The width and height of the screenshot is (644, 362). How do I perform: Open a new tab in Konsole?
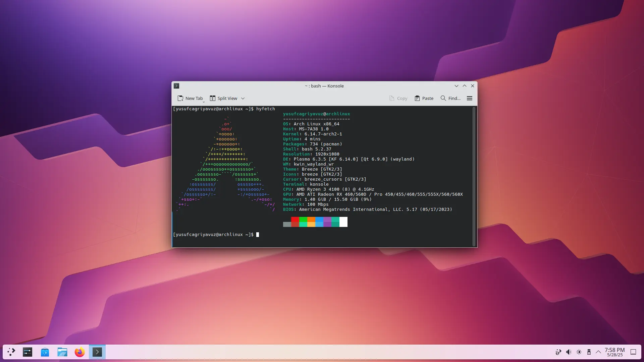(x=190, y=98)
